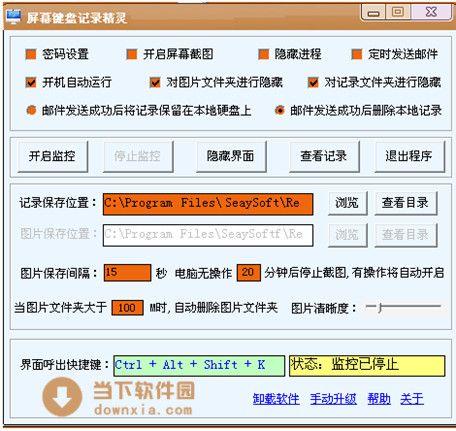456x431 pixels.
Task: Enable the 开启屏幕截图 checkbox
Action: (x=132, y=54)
